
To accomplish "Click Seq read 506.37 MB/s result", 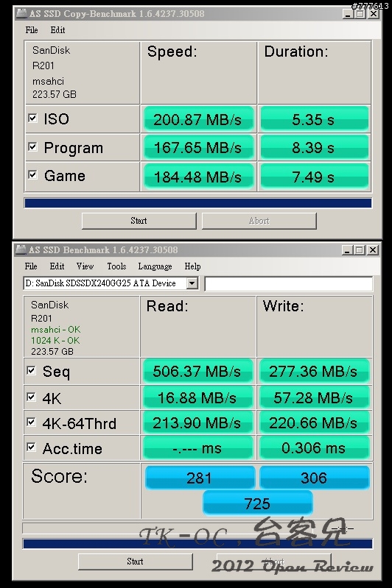I will pos(197,371).
